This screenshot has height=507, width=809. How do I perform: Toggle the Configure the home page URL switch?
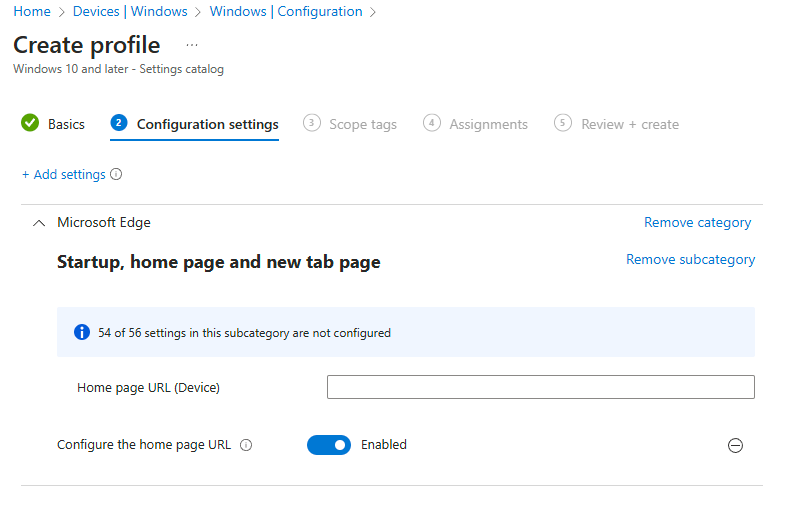(x=329, y=445)
